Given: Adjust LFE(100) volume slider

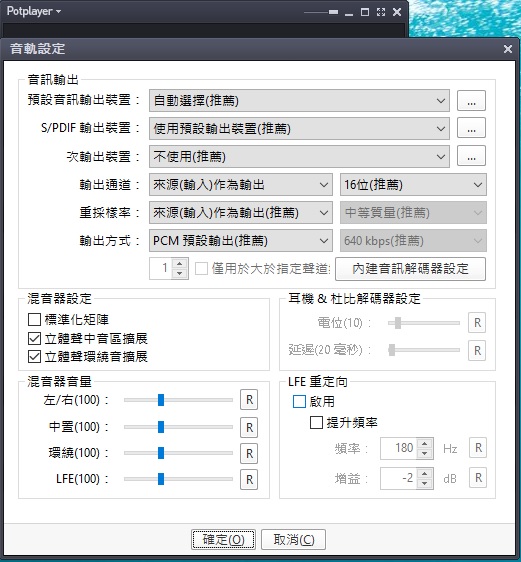Looking at the screenshot, I should click(x=178, y=479).
